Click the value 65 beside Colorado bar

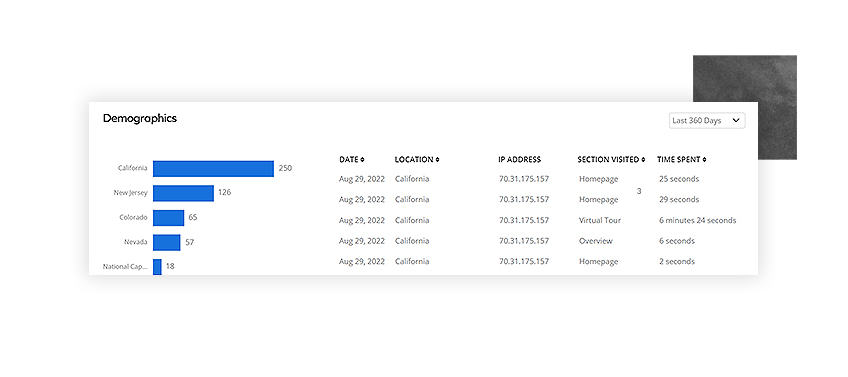coord(193,217)
